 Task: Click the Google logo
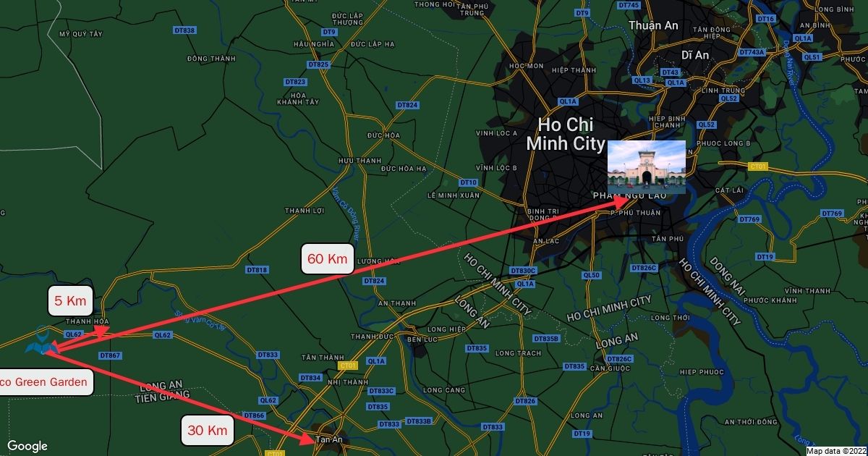pos(27,446)
